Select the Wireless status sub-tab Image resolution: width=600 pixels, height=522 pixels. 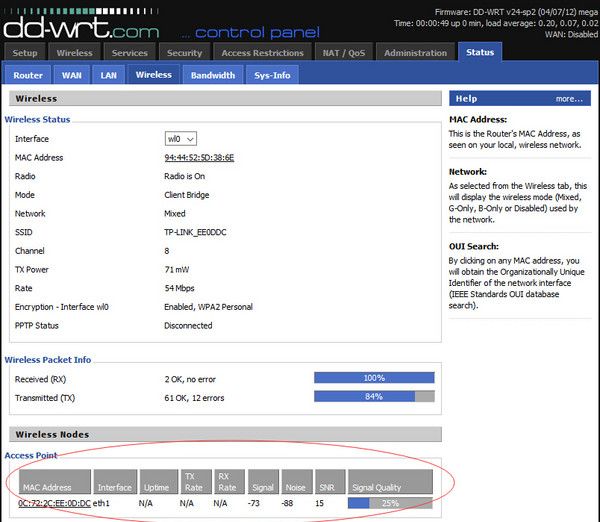click(x=153, y=75)
